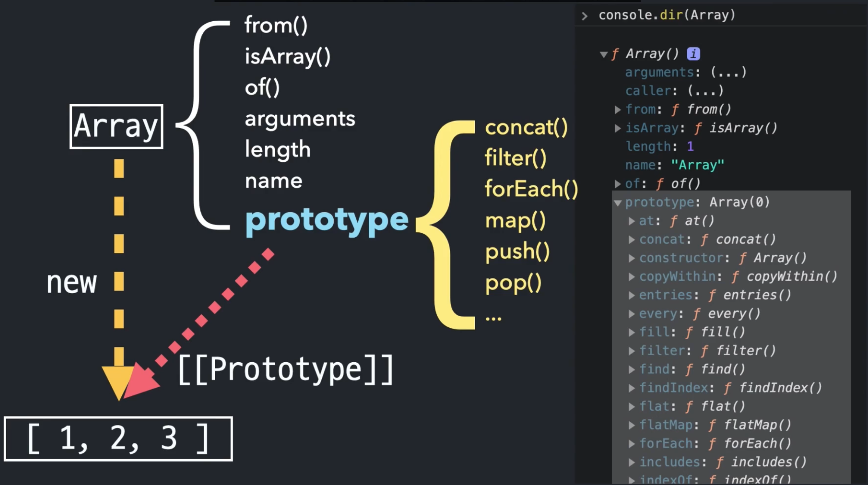Click the info icon next to Array()
Viewport: 868px width, 485px height.
click(x=693, y=54)
